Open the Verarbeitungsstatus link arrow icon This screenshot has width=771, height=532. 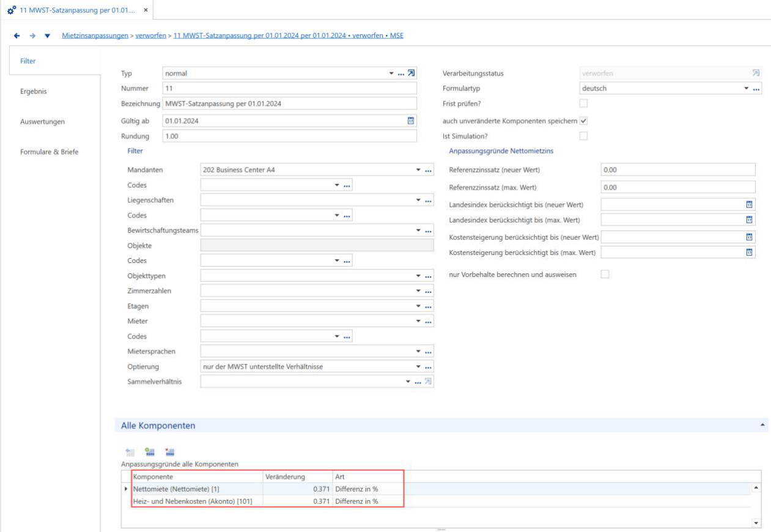coord(756,73)
